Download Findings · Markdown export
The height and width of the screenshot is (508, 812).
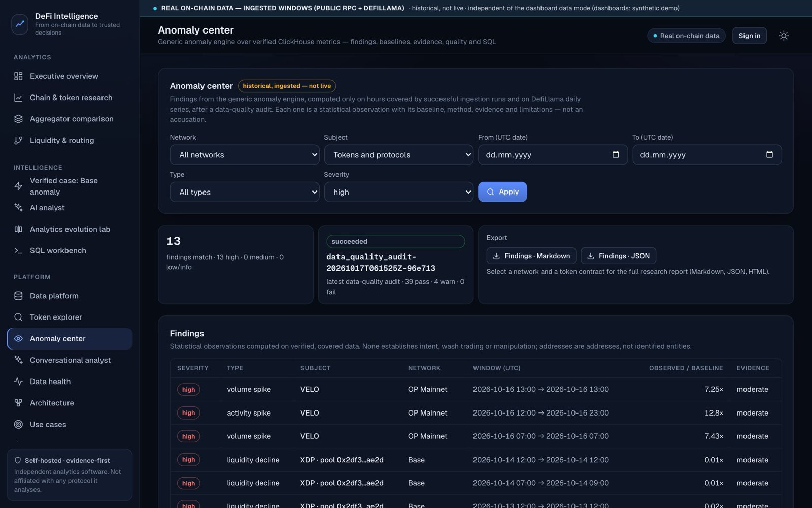[531, 256]
